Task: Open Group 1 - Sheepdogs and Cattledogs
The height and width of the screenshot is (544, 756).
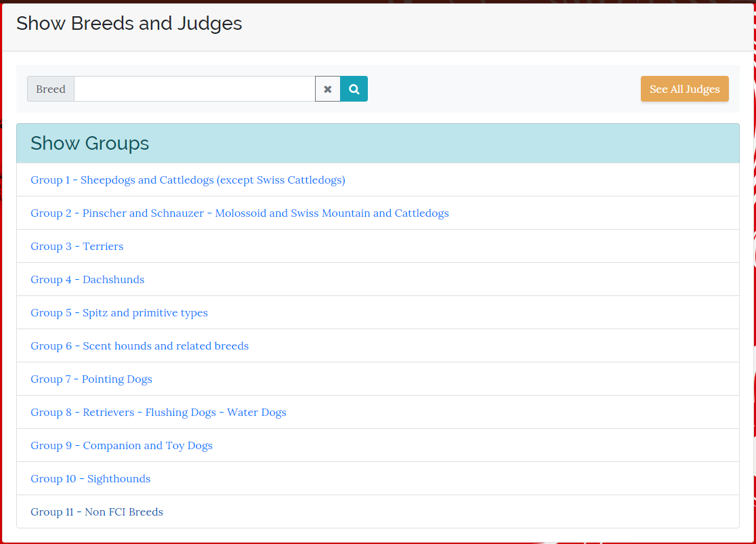Action: tap(188, 180)
